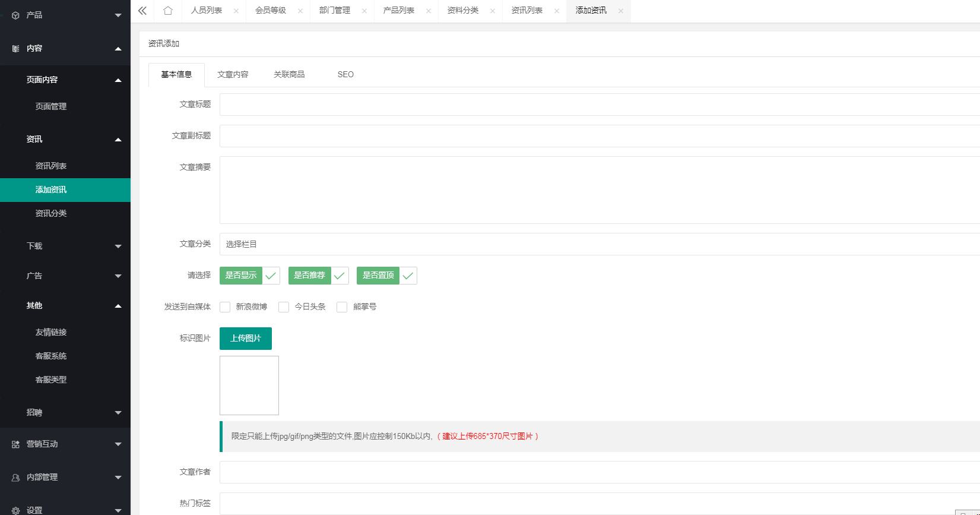Switch to the SEO tab
Screen dimensions: 980x515
345,75
